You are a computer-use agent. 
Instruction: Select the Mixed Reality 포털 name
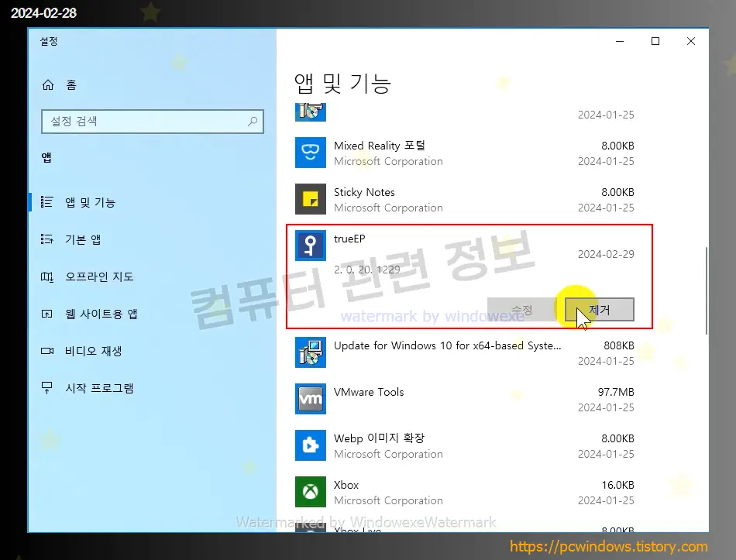[380, 146]
